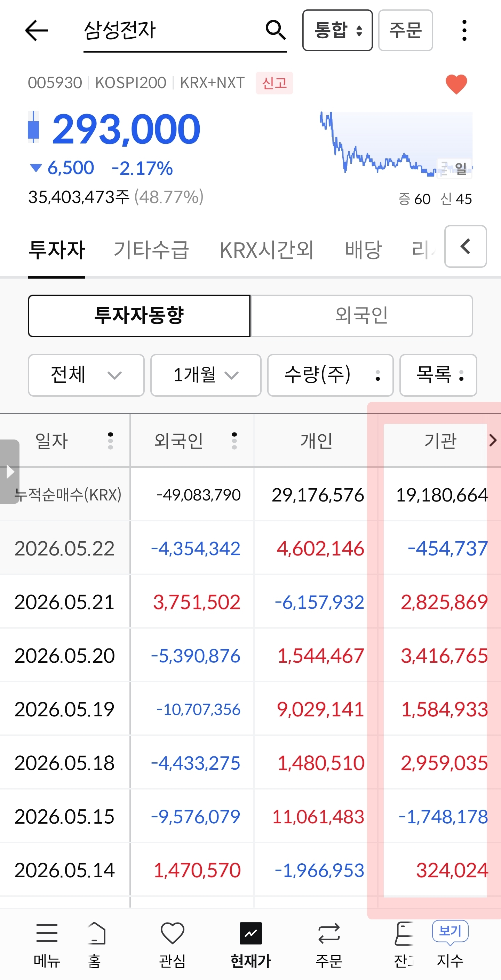The image size is (501, 980).
Task: Select the 2026.05.22 date row
Action: [x=64, y=548]
